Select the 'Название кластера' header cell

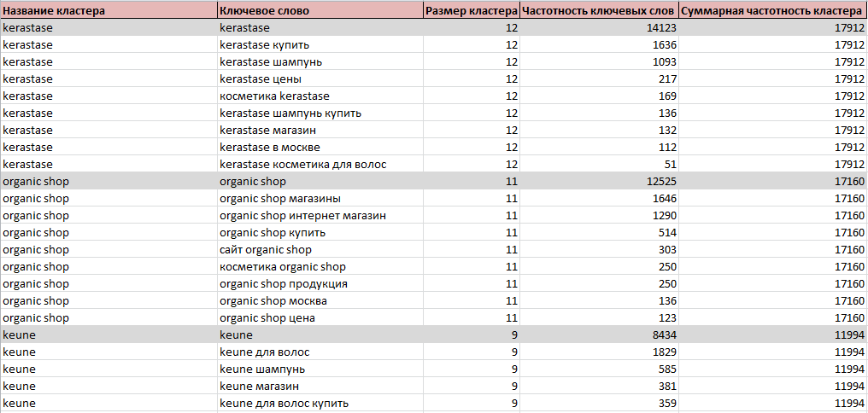109,10
